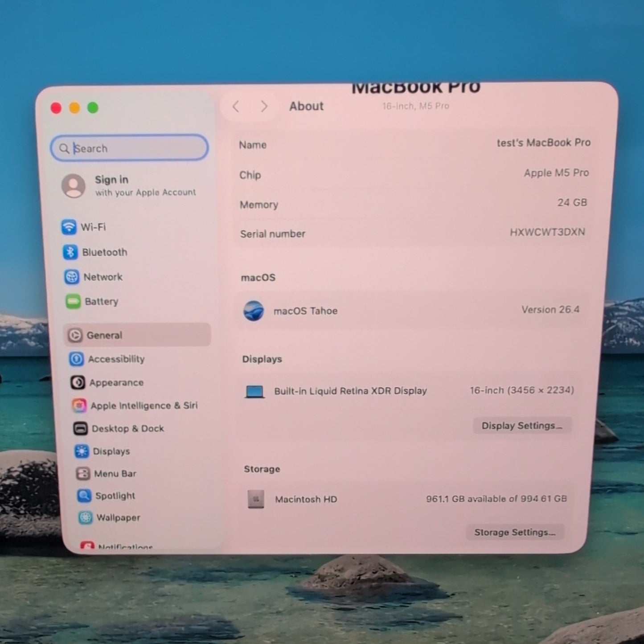Click 'Built-in Liquid Retina XDR Display' label

(x=351, y=391)
